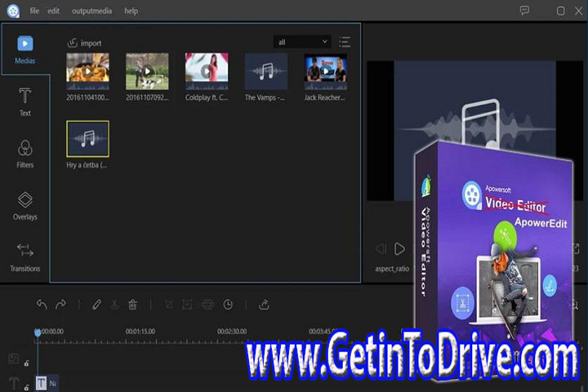This screenshot has height=392, width=588.
Task: Toggle the video track lock
Action: click(x=27, y=363)
